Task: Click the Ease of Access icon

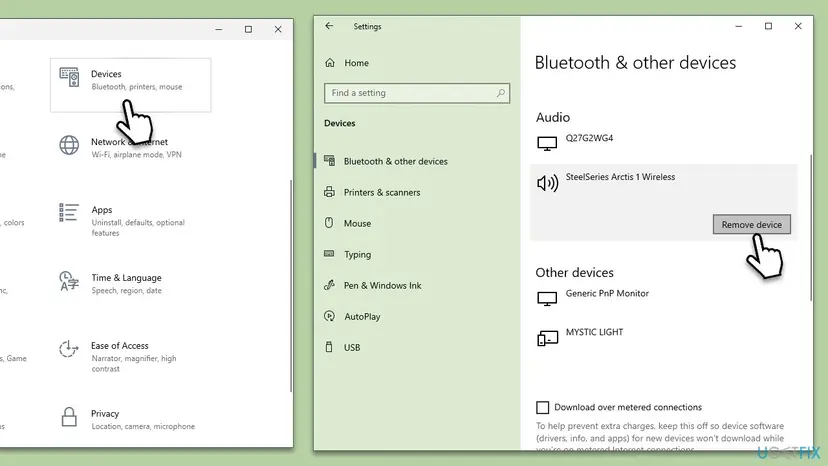Action: (x=69, y=349)
